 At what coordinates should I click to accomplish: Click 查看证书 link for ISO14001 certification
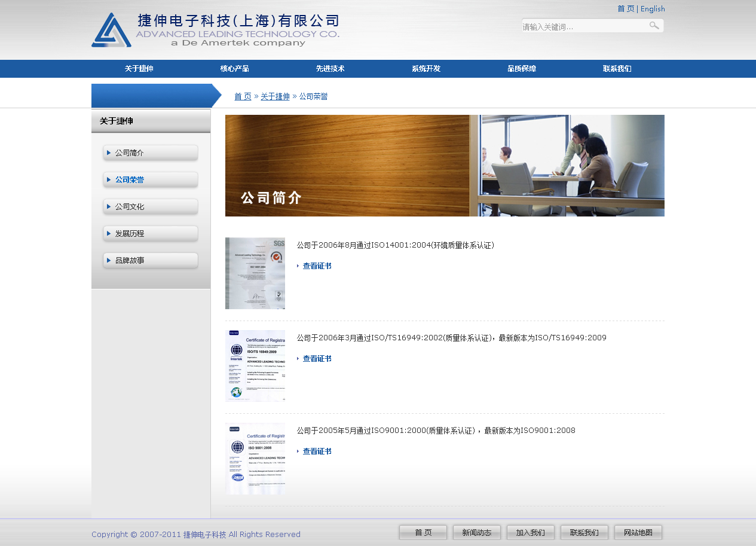(x=317, y=266)
